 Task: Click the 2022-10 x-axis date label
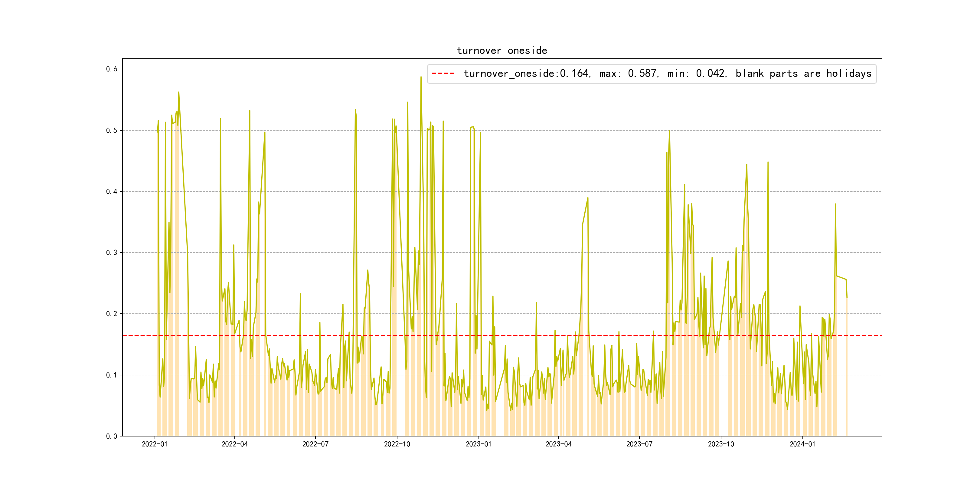(397, 444)
